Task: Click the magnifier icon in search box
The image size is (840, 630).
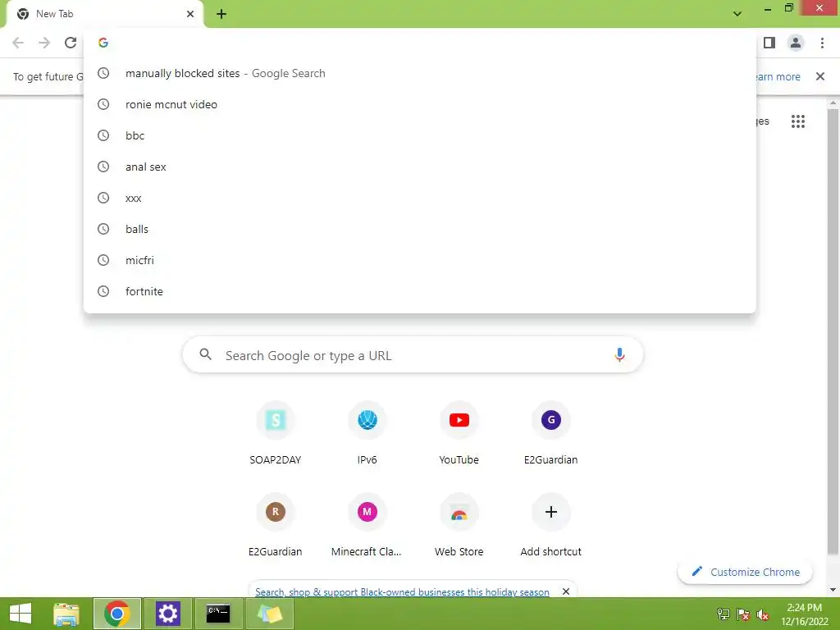Action: click(206, 354)
